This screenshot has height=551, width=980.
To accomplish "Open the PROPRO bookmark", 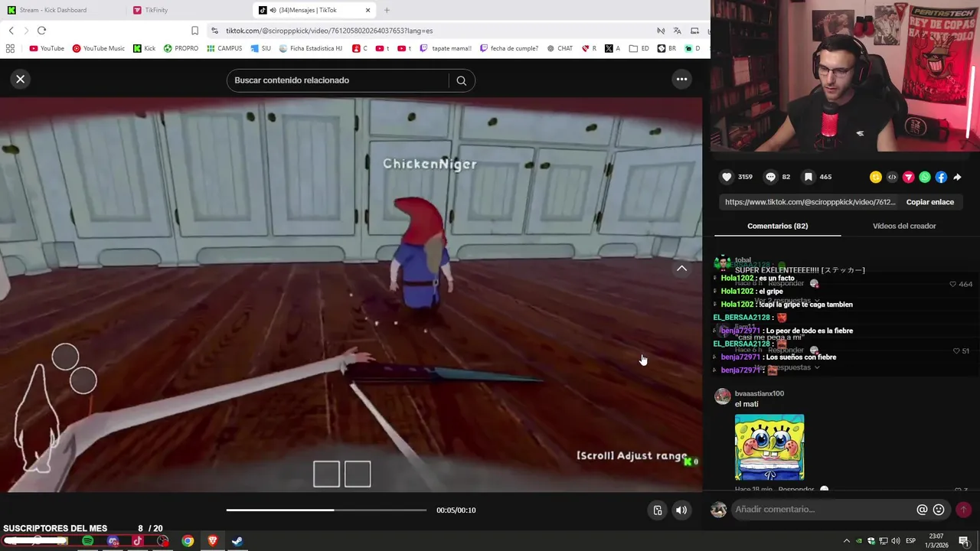I will [x=181, y=48].
